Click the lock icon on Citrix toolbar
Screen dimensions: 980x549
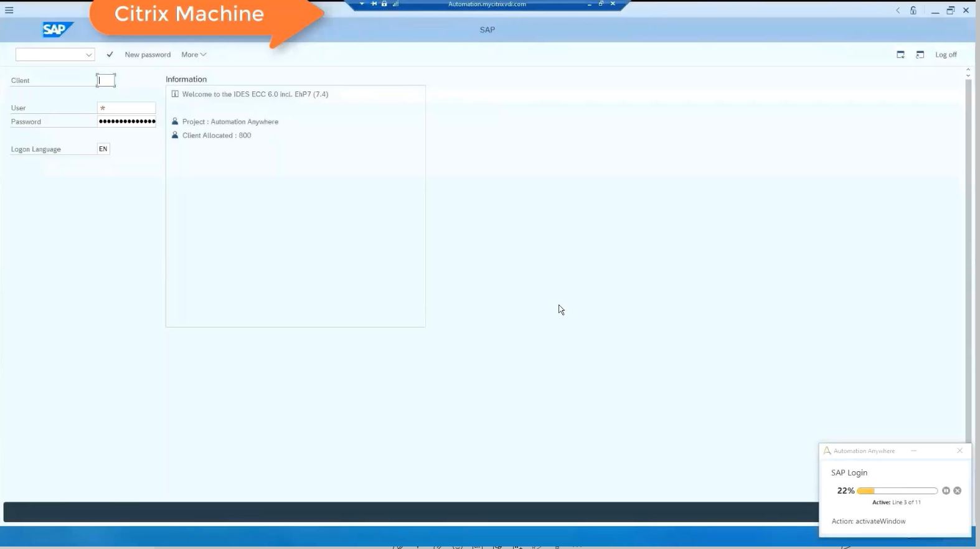point(384,4)
